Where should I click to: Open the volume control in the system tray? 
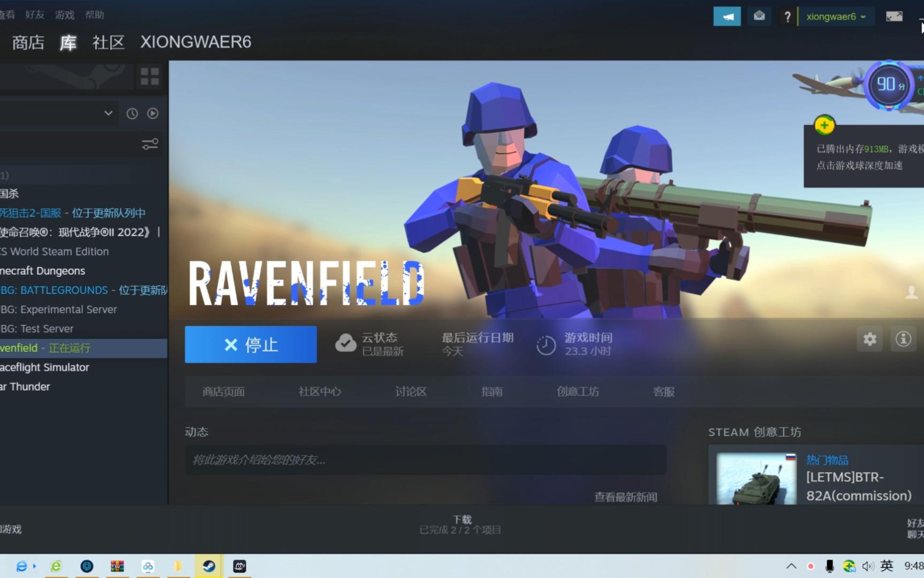click(868, 566)
